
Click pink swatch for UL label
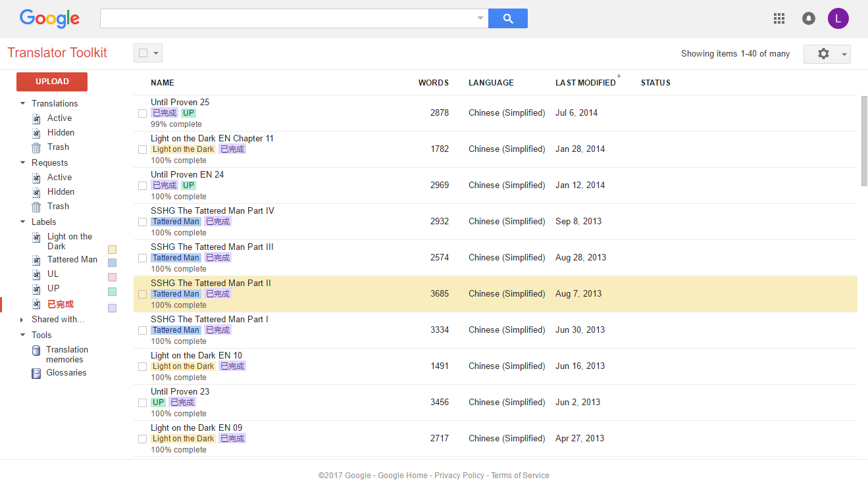112,277
